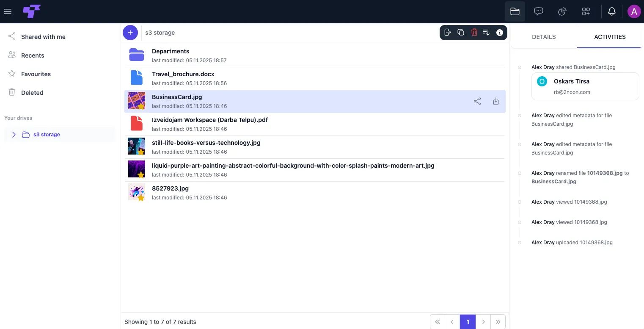
Task: Share BusinessCard.jpg using row share icon
Action: [x=477, y=102]
